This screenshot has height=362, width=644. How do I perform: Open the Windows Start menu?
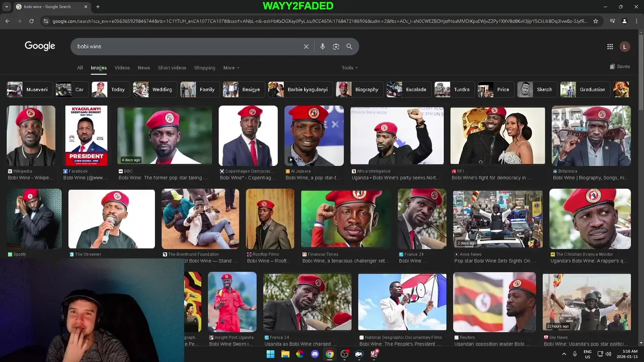click(270, 354)
